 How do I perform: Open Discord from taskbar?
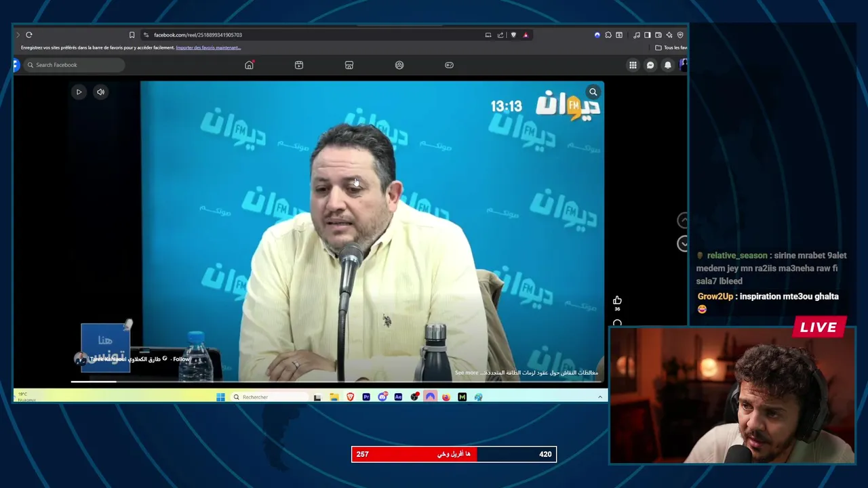(382, 397)
